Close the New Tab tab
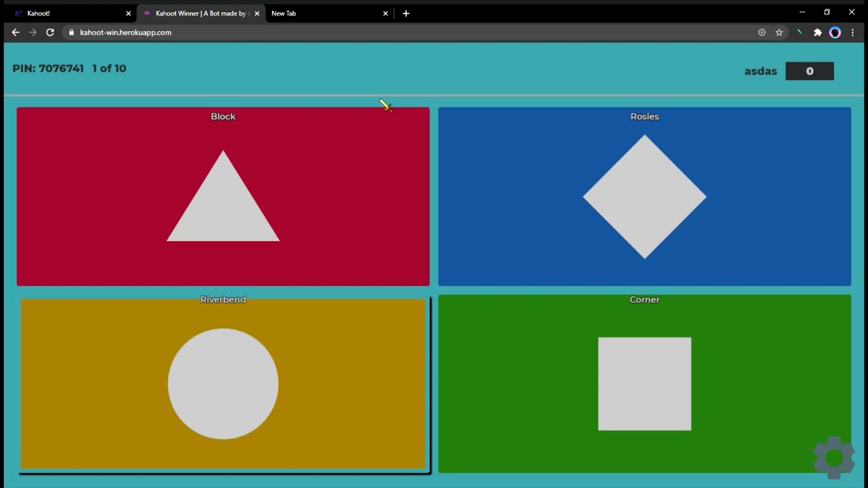The image size is (868, 488). pyautogui.click(x=386, y=13)
